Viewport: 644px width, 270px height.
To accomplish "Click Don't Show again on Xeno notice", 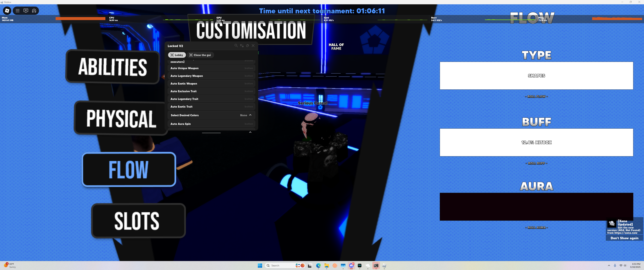I will 624,238.
